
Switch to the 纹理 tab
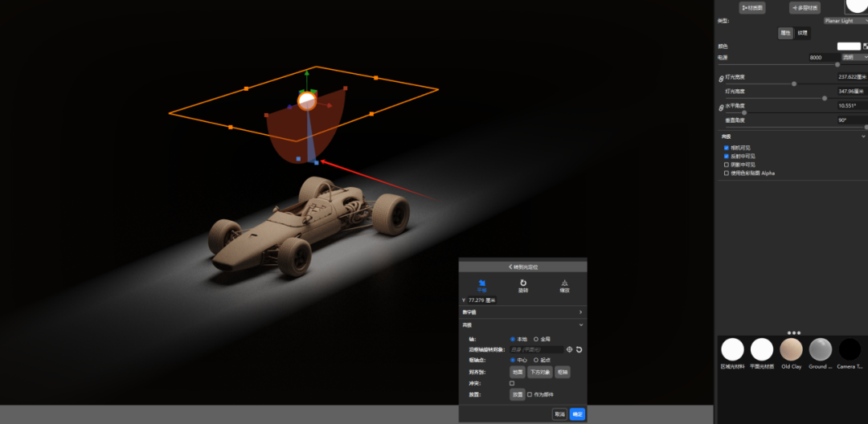coord(802,33)
